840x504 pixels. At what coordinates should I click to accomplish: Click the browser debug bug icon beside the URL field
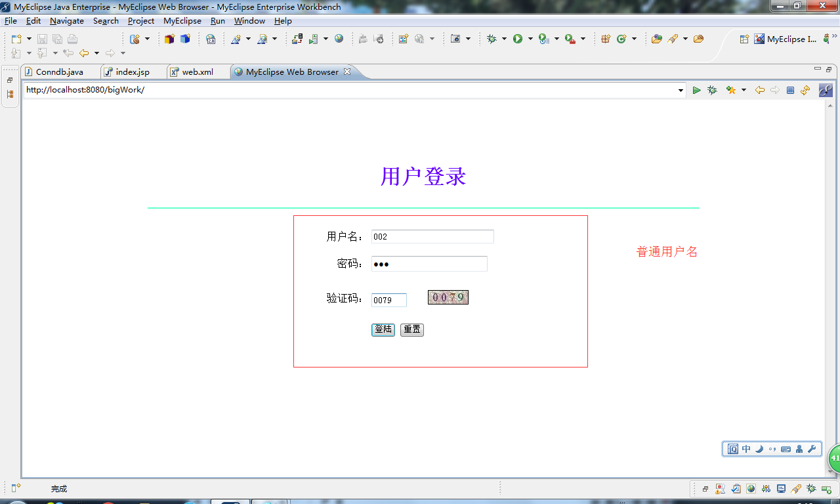pos(713,91)
